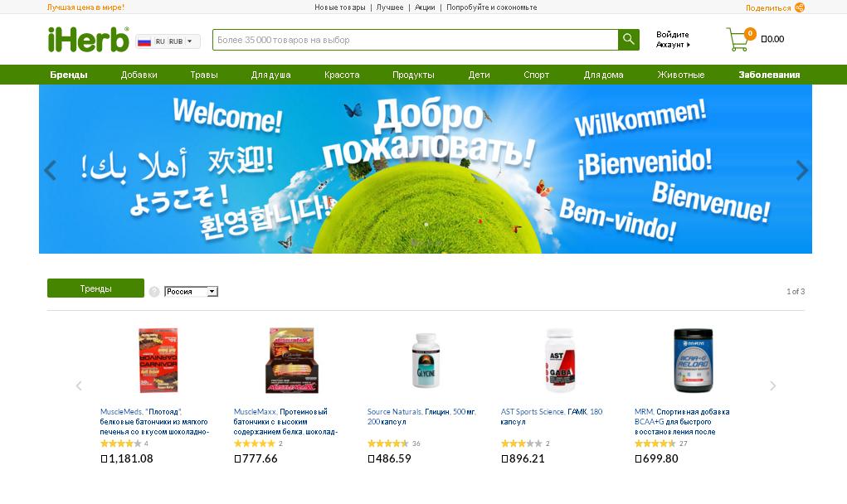The width and height of the screenshot is (847, 504).
Task: Select the Красота category in the menu
Action: tap(342, 75)
